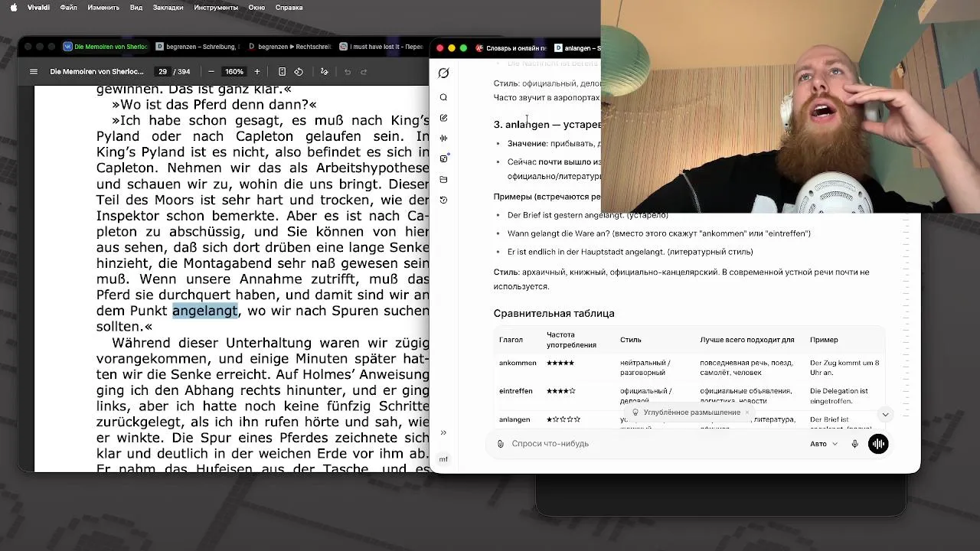Click 'Der Zug kommt um 8 Uhr an' example
This screenshot has width=980, height=551.
click(x=844, y=367)
